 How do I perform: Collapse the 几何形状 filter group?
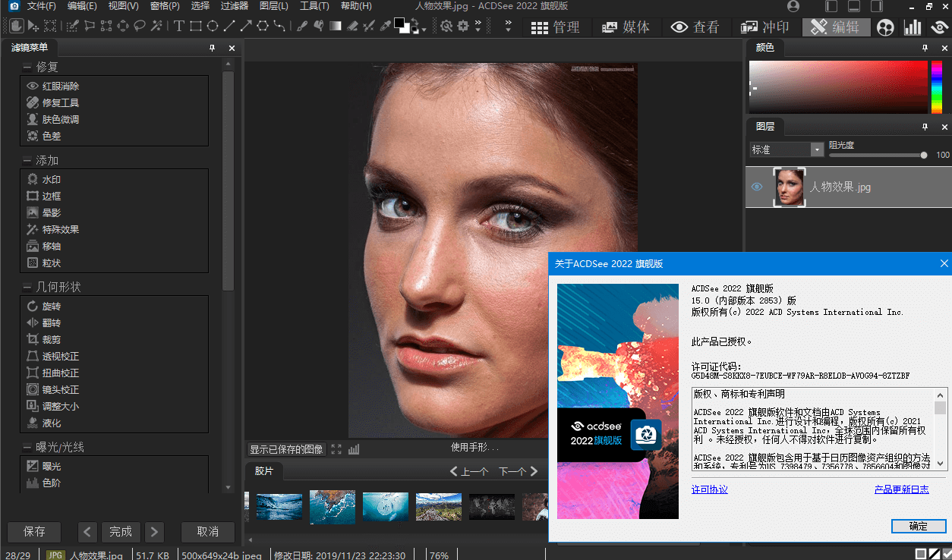click(27, 288)
